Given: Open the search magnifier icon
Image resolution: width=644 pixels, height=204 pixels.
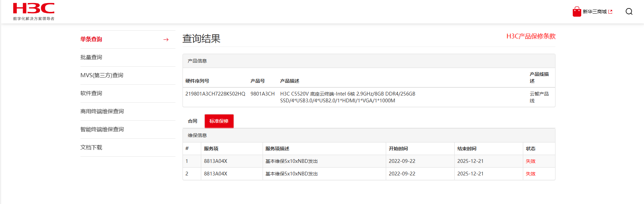Looking at the screenshot, I should (629, 12).
